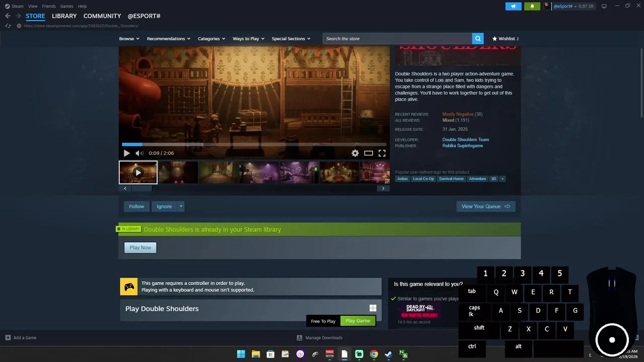Click the Ignore button
This screenshot has height=362, width=644.
[164, 206]
